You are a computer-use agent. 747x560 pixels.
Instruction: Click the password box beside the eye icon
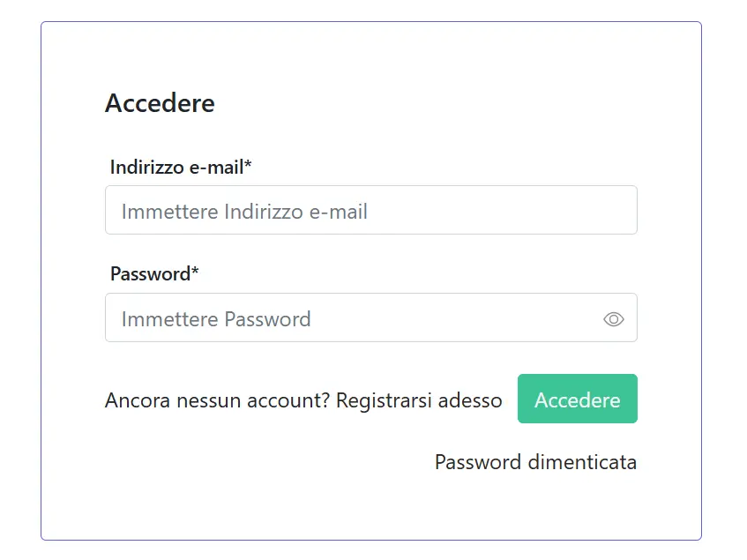click(x=452, y=317)
